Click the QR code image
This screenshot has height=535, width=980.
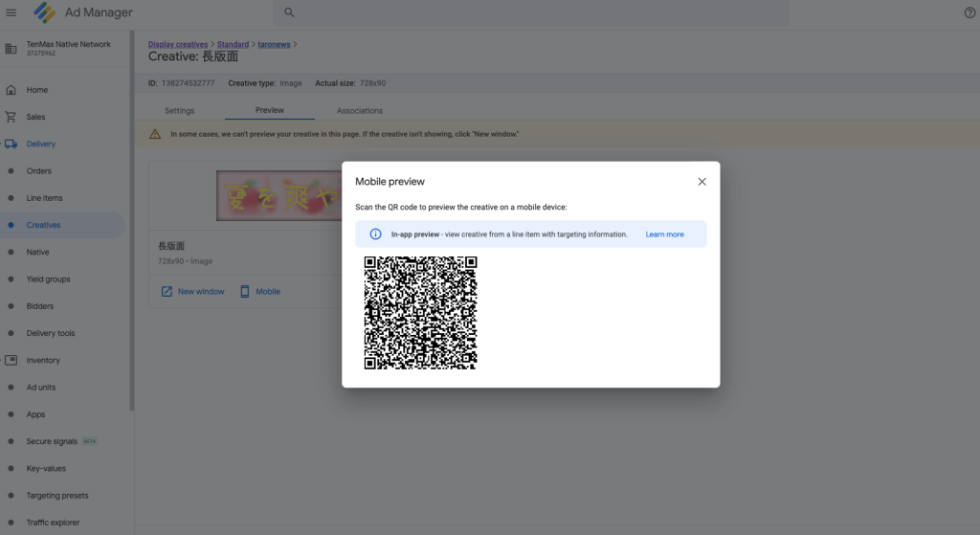click(421, 313)
